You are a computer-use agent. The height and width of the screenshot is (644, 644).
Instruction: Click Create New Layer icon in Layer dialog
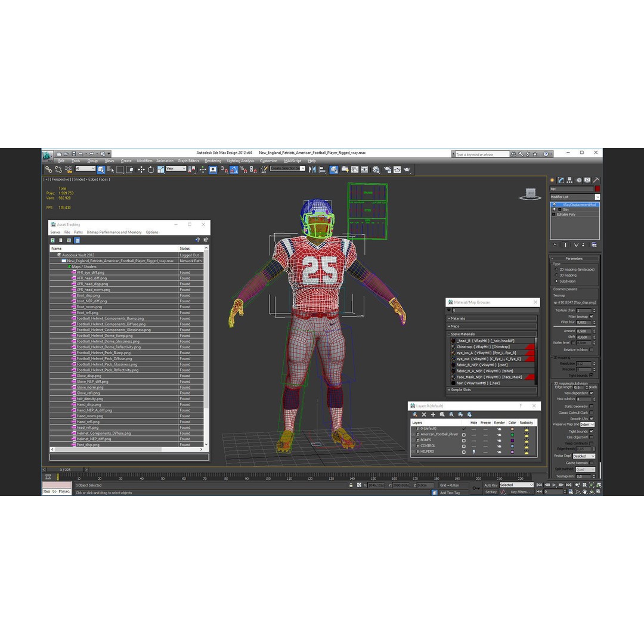[x=415, y=414]
